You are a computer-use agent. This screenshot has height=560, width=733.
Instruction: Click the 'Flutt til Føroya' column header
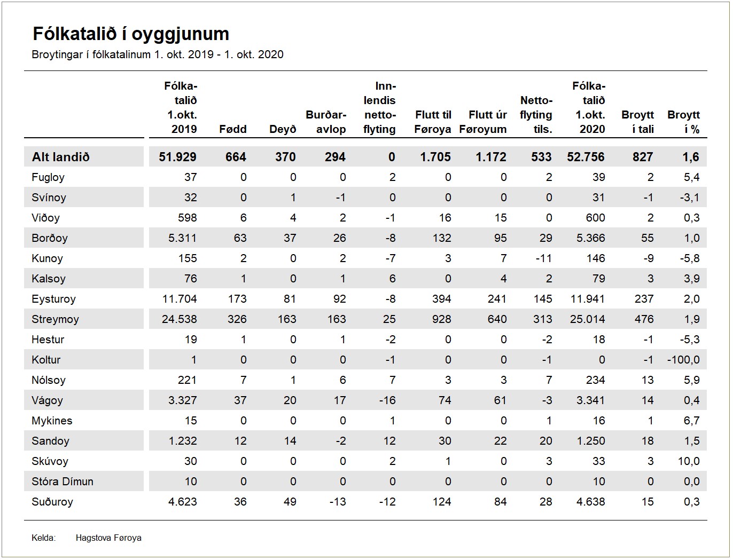point(433,122)
